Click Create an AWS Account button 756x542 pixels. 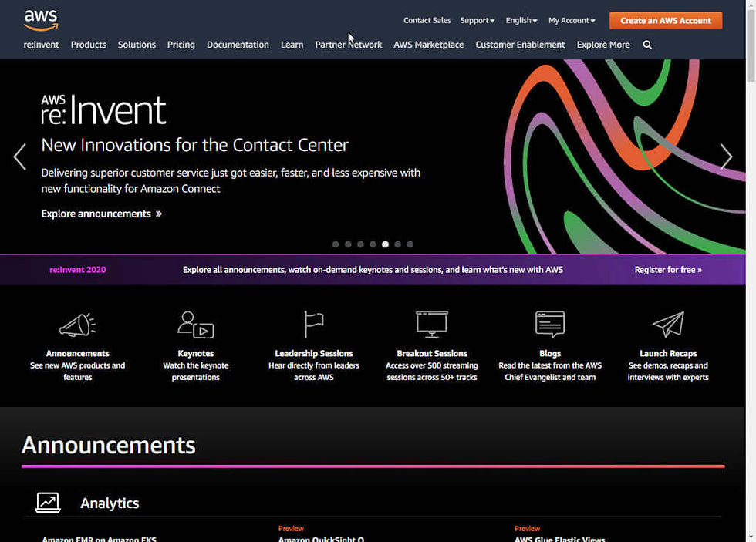click(665, 20)
